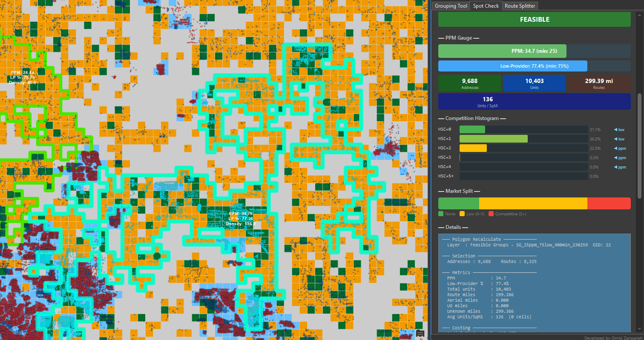Click the 299.39 mi Routes stat card

[599, 83]
